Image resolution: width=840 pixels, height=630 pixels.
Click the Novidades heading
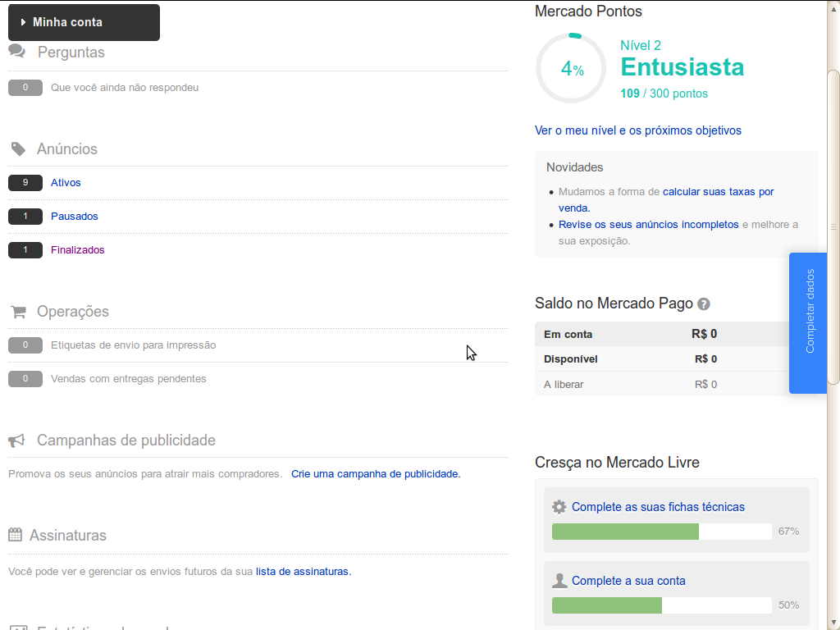[x=574, y=167]
